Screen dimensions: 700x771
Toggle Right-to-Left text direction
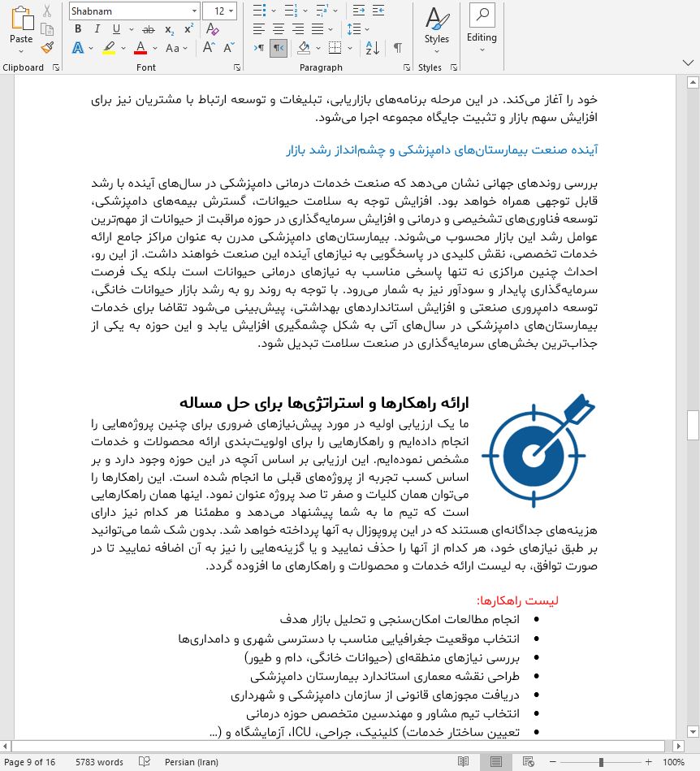pos(279,48)
